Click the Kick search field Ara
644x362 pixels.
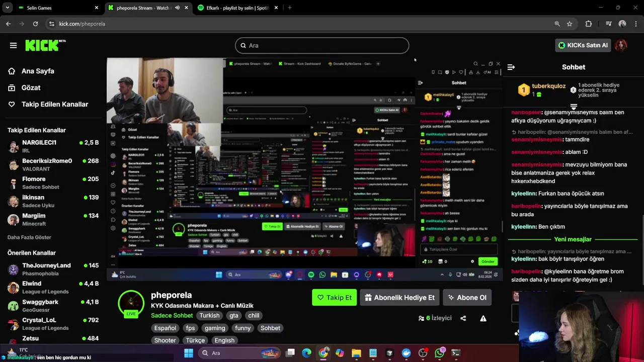point(322,45)
